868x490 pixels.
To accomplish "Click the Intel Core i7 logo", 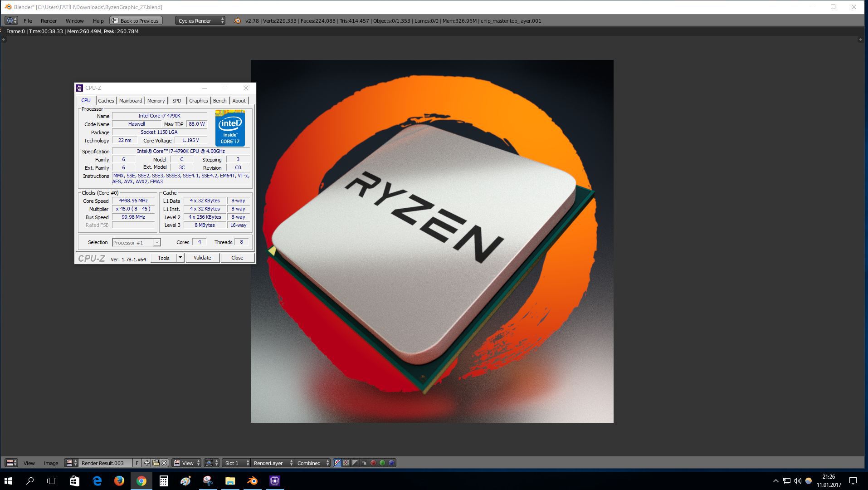I will pos(230,128).
